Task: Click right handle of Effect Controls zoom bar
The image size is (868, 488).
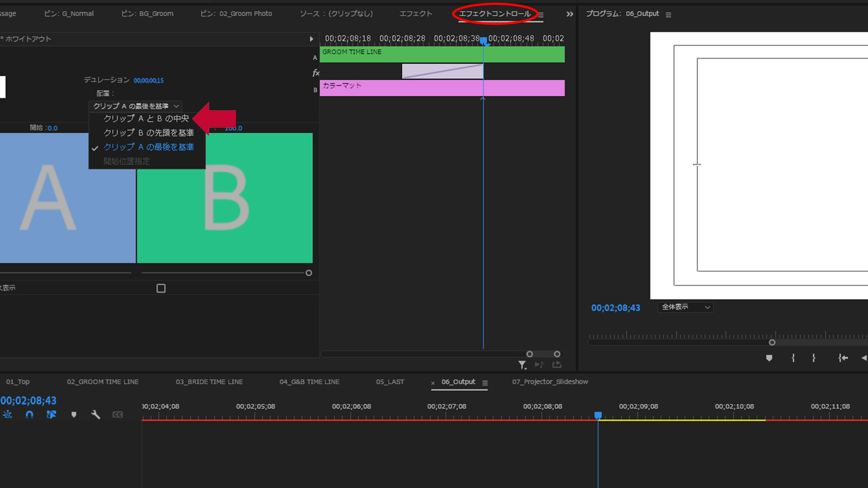Action: [557, 354]
